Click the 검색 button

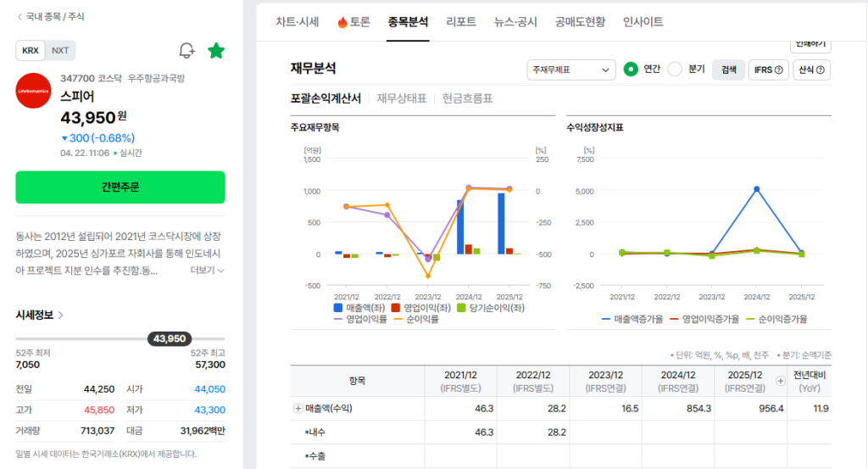click(x=728, y=70)
